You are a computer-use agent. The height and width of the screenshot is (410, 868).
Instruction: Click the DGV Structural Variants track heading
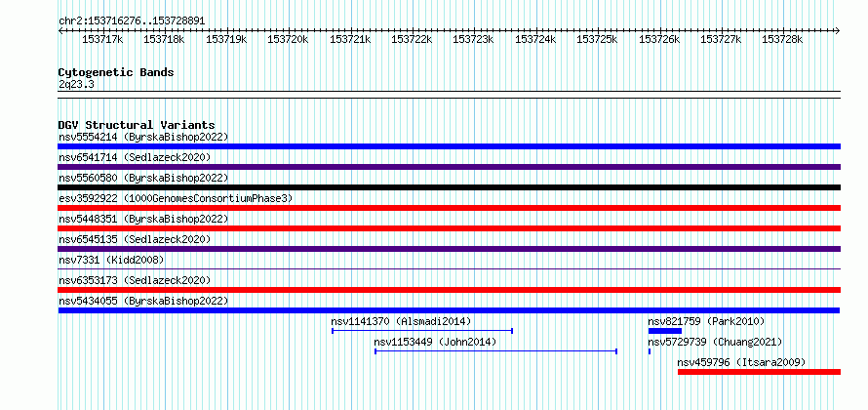pyautogui.click(x=137, y=125)
